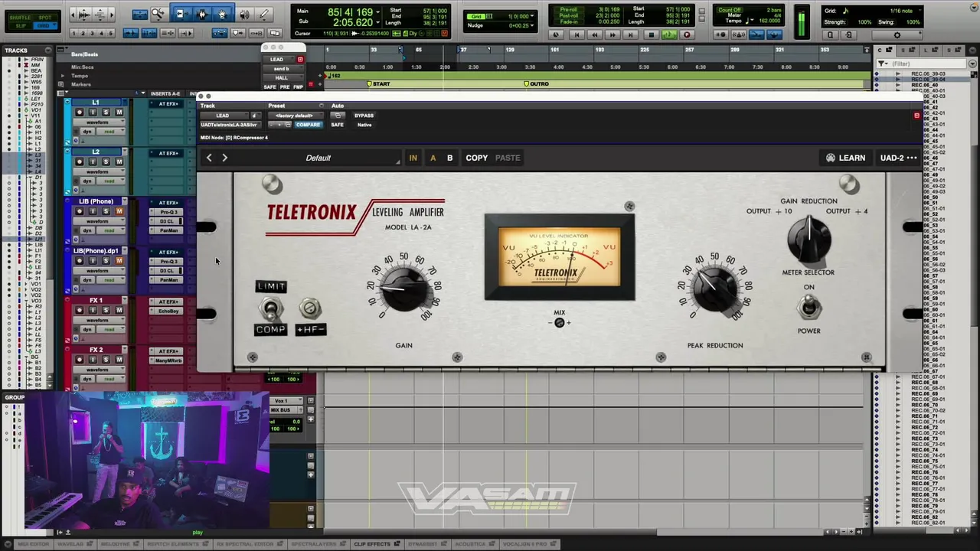This screenshot has height=551, width=980.
Task: Click the clip list filter icon
Action: (x=881, y=64)
